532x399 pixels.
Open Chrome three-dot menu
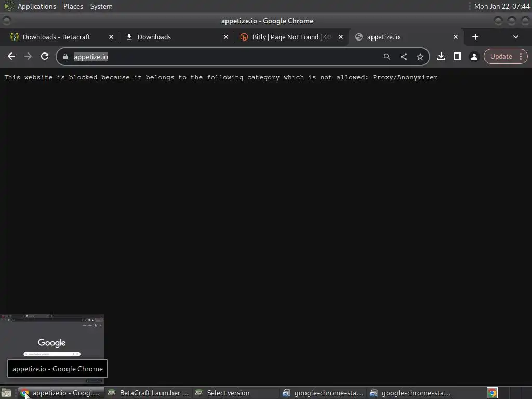coord(521,56)
